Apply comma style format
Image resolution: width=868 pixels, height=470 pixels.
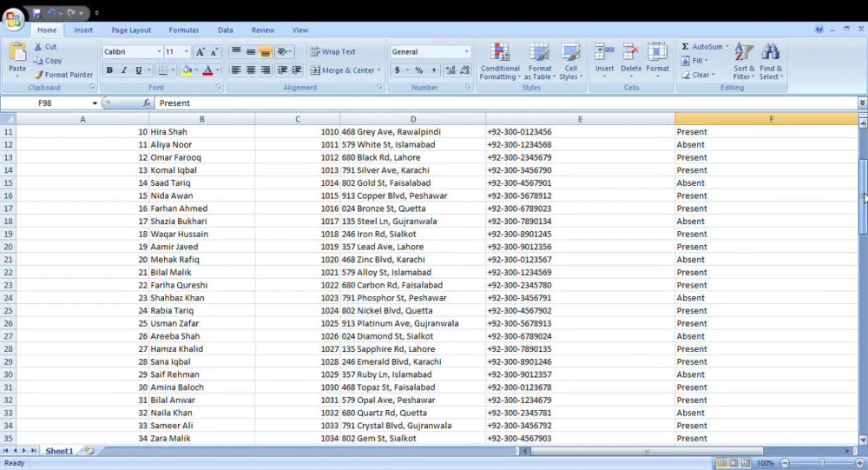pyautogui.click(x=433, y=70)
